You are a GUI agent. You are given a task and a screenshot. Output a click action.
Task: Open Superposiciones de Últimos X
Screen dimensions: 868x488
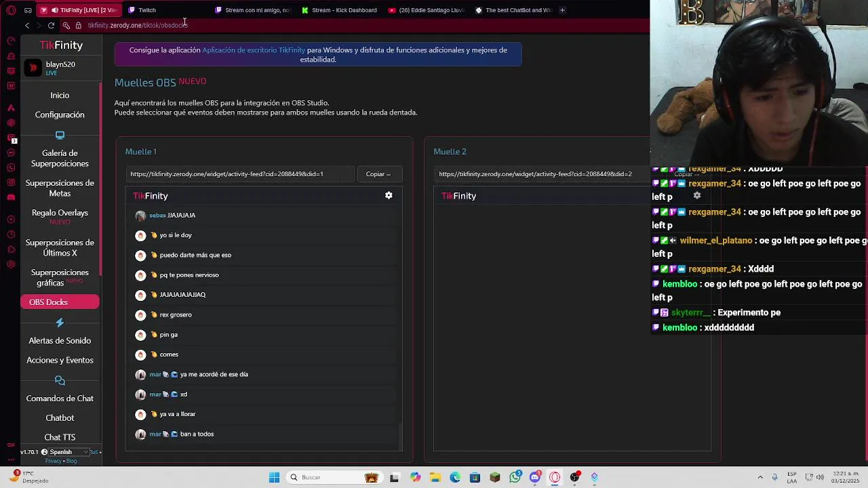click(60, 248)
